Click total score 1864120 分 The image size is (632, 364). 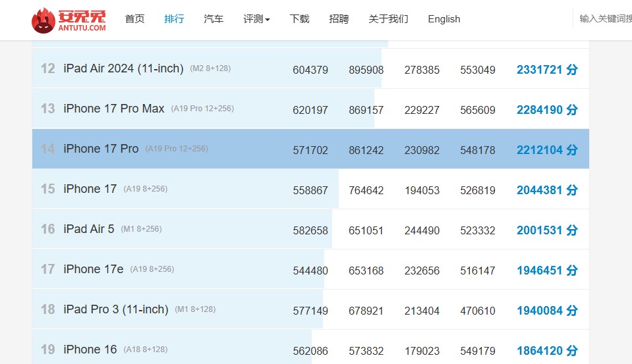(547, 351)
